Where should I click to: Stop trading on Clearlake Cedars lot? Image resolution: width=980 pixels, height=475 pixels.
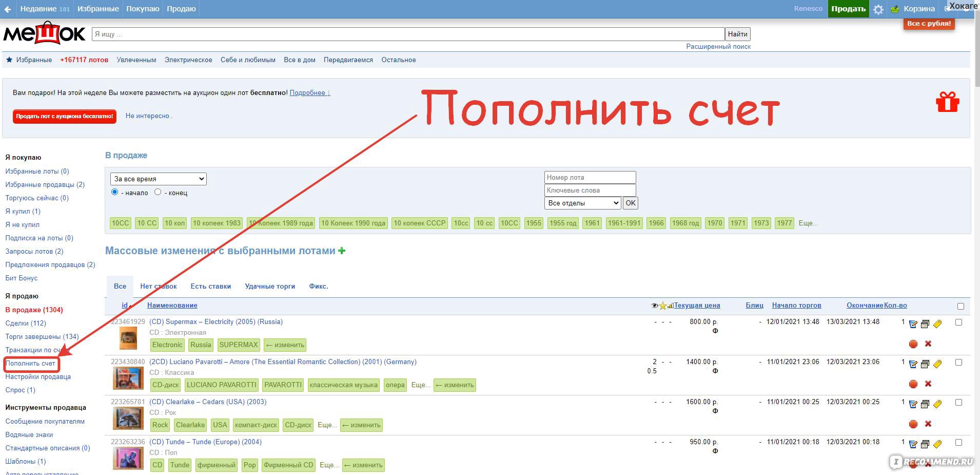[913, 424]
